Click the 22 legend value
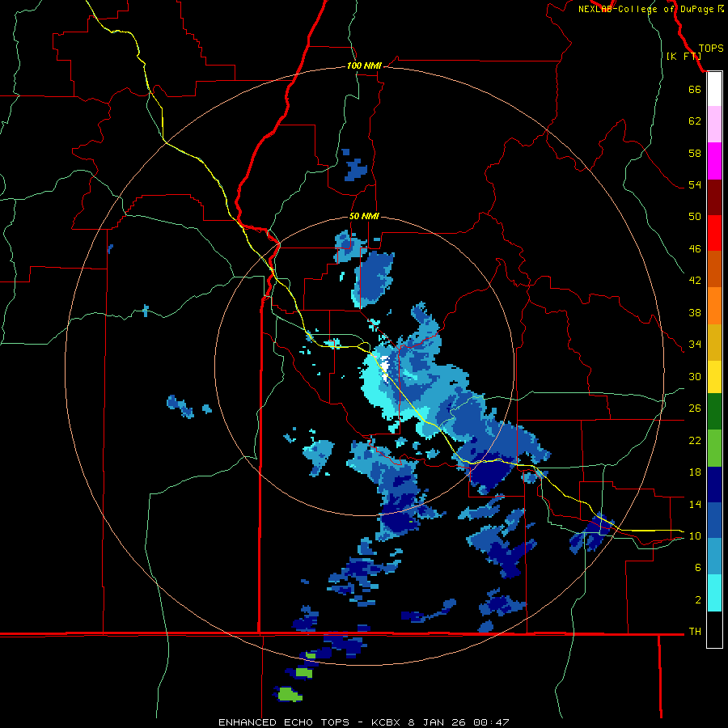728x728 pixels. 695,440
